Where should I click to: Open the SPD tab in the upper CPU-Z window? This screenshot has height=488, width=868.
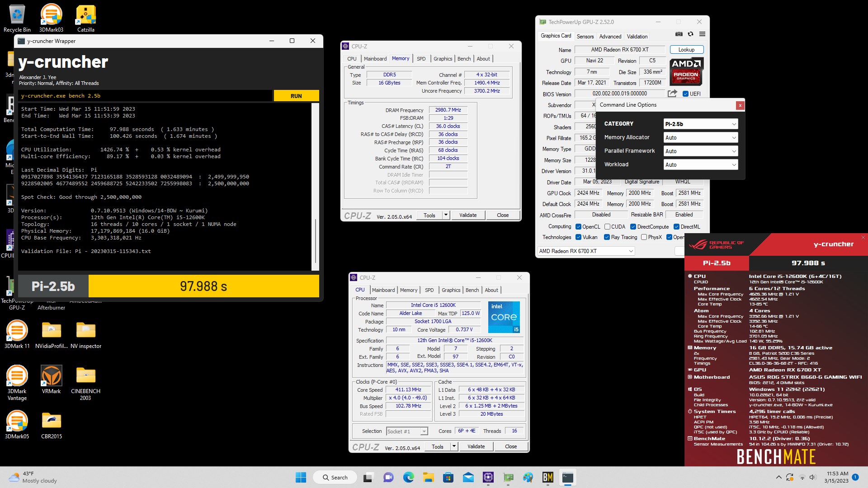pyautogui.click(x=421, y=59)
